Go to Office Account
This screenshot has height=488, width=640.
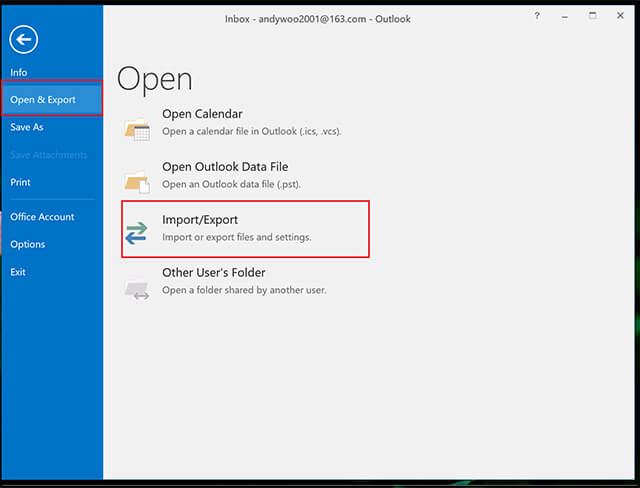coord(42,217)
